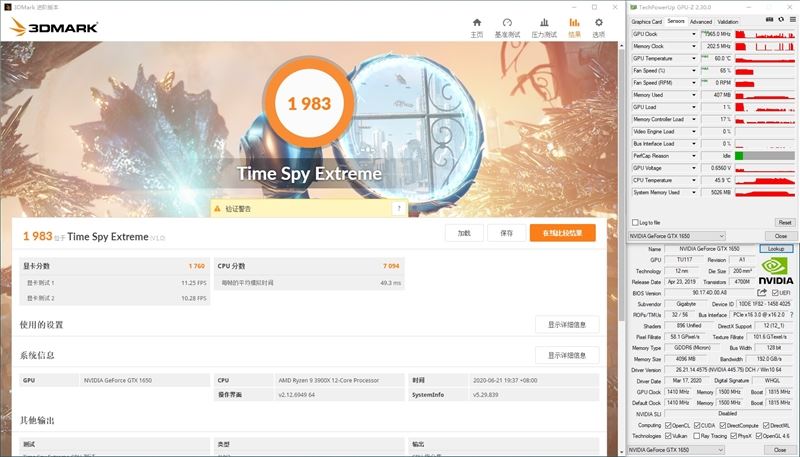The height and width of the screenshot is (457, 800).
Task: Open GPU Temperature sensor dropdown arrow
Action: point(693,59)
